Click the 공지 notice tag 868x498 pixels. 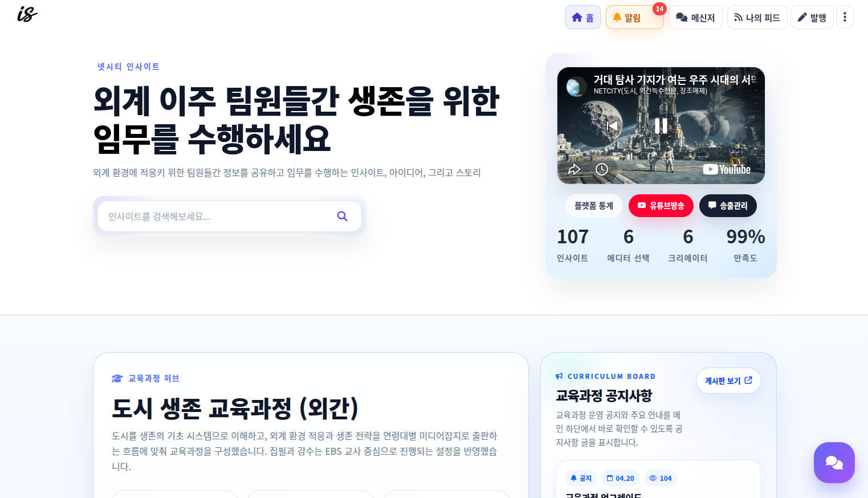(581, 478)
